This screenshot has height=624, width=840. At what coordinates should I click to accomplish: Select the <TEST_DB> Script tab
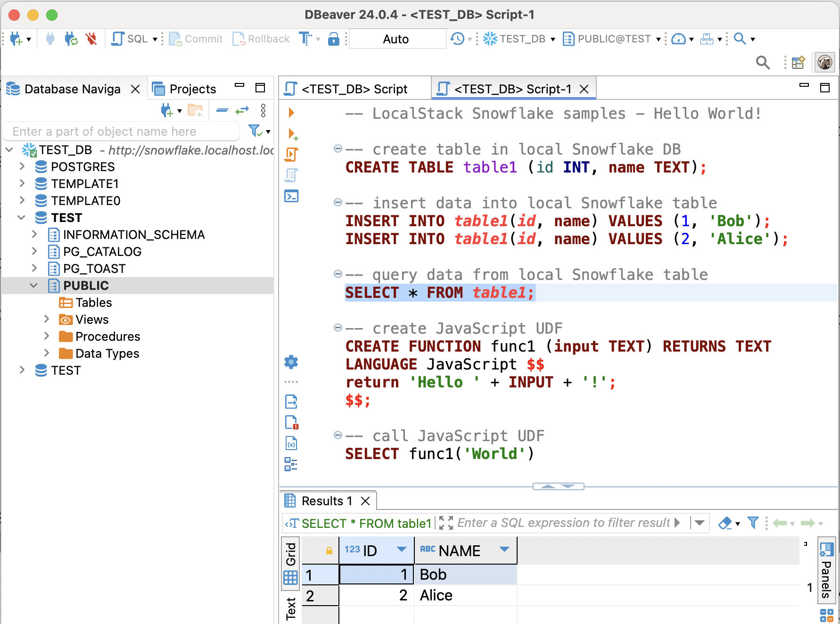pos(354,89)
